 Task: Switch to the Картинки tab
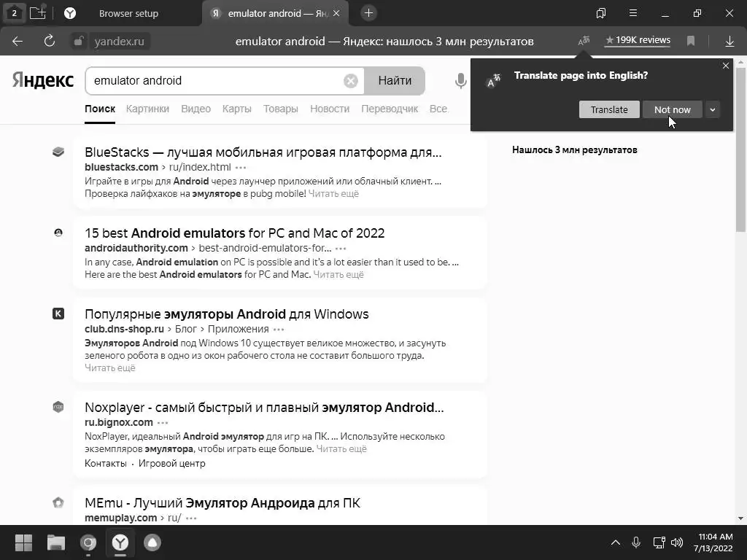pyautogui.click(x=147, y=109)
